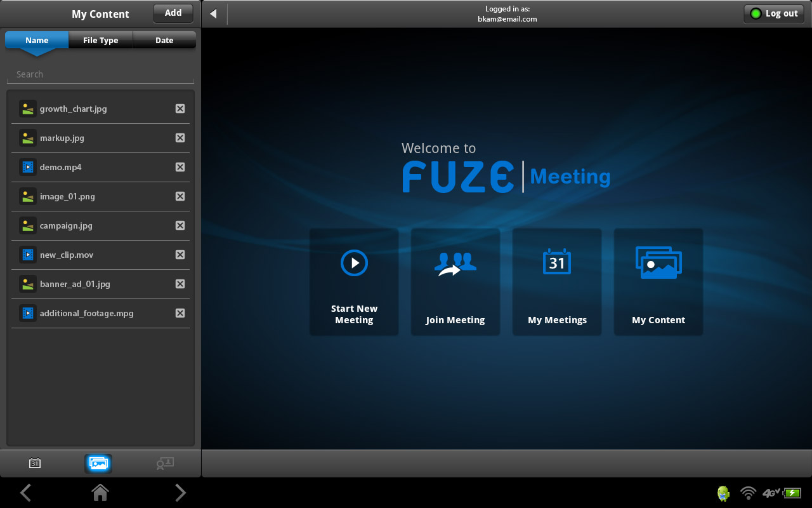Tap the Home navigation button at screen bottom
Screen dimensions: 812x508
[100, 493]
